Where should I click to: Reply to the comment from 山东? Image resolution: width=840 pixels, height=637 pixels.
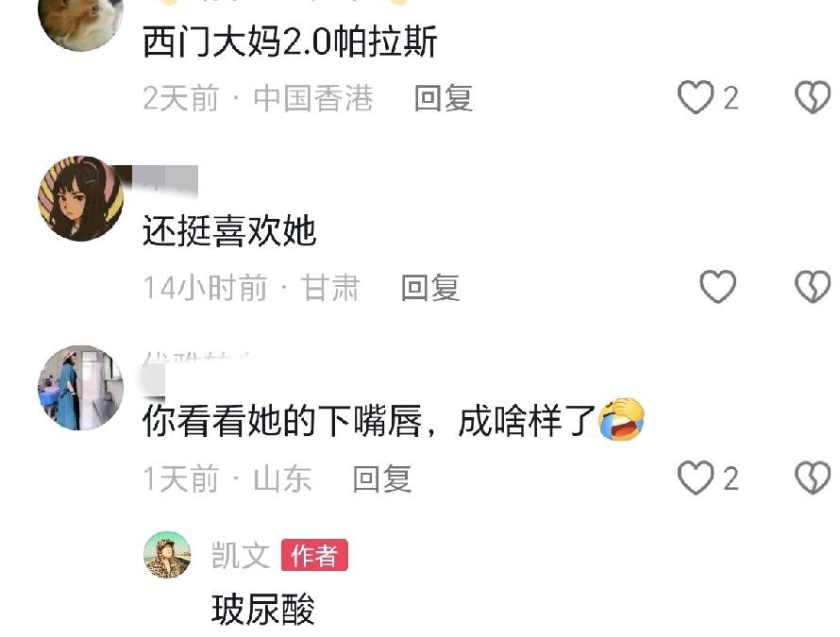coord(382,478)
